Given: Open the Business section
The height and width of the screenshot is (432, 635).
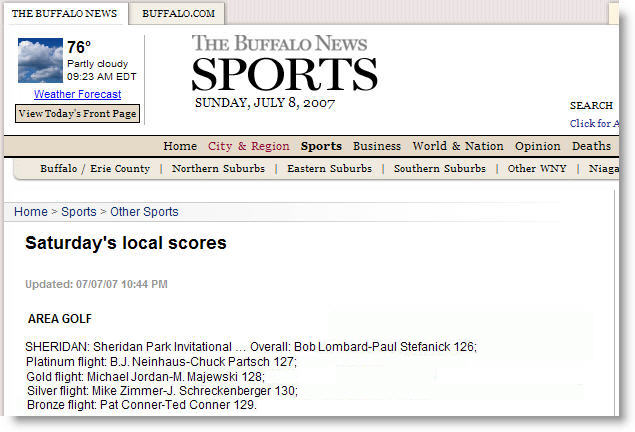Looking at the screenshot, I should pyautogui.click(x=377, y=146).
